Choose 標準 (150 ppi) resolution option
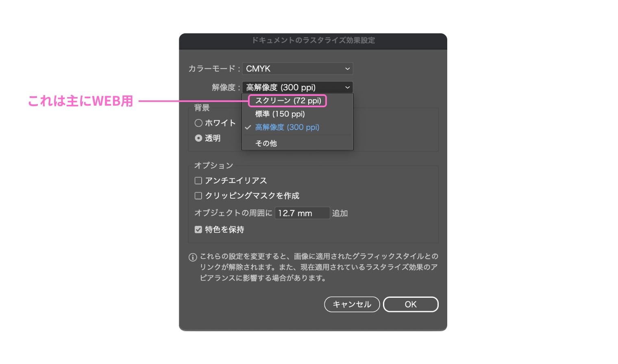618x364 pixels. pyautogui.click(x=280, y=114)
